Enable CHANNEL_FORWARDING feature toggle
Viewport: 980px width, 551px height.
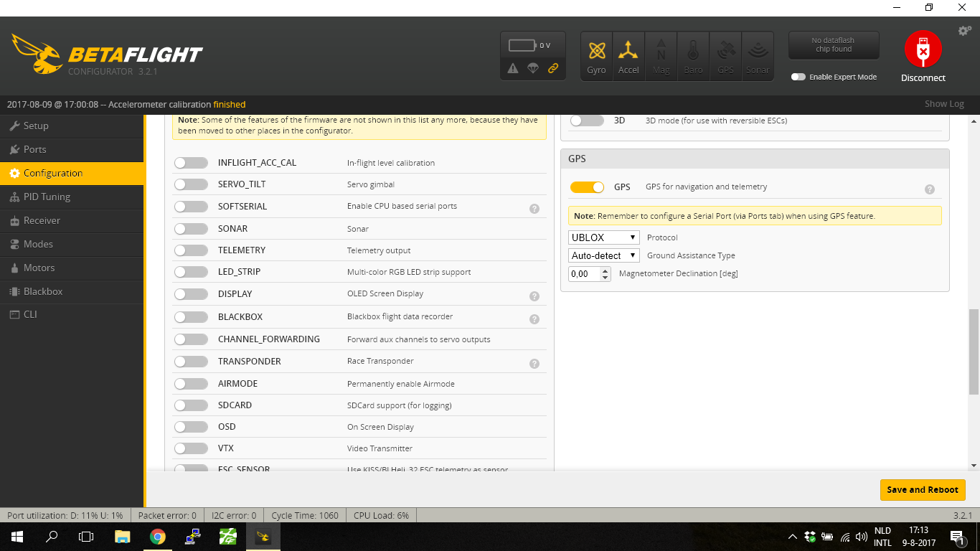[191, 339]
